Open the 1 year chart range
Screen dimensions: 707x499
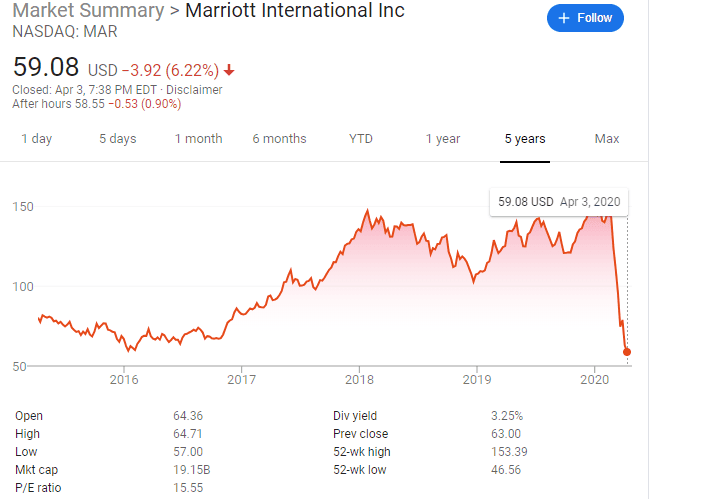(443, 139)
